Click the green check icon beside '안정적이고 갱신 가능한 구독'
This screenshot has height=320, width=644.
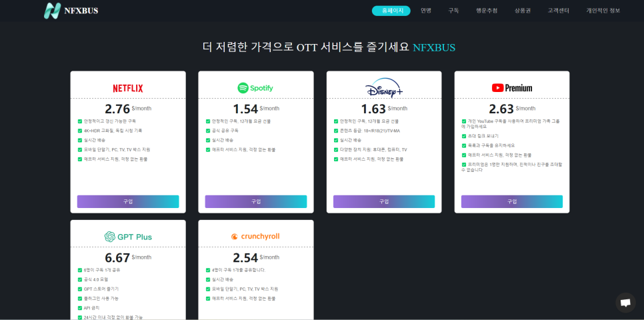click(x=80, y=121)
